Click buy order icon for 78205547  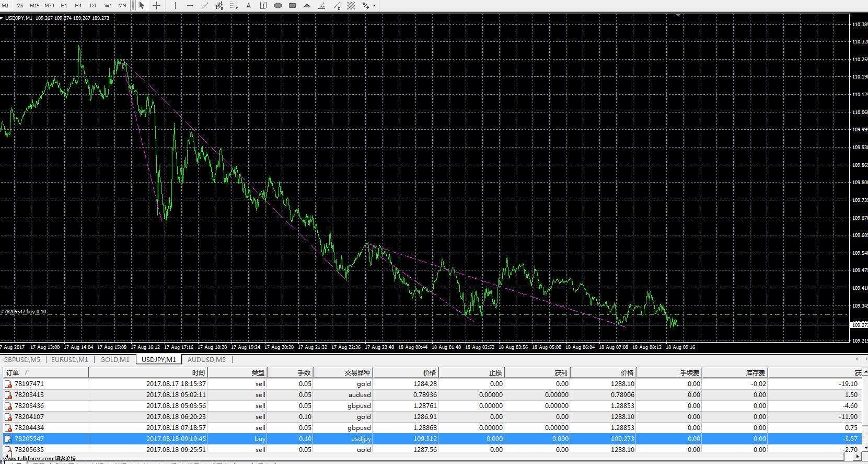[8, 439]
